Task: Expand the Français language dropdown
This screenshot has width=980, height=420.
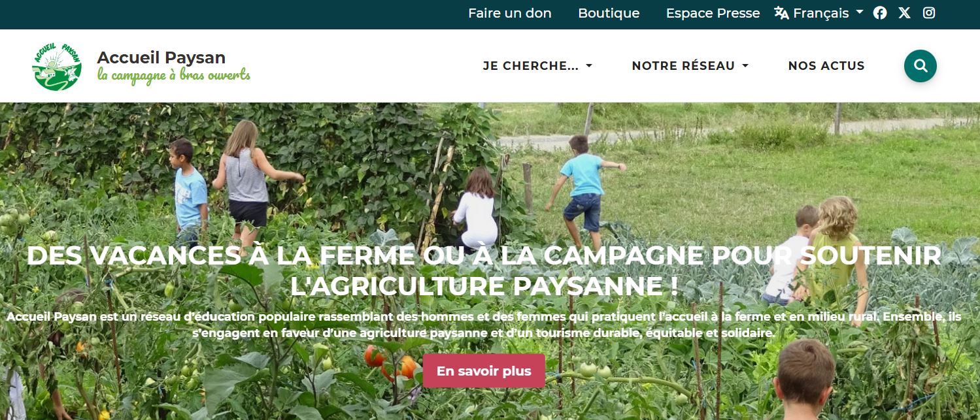Action: point(819,13)
